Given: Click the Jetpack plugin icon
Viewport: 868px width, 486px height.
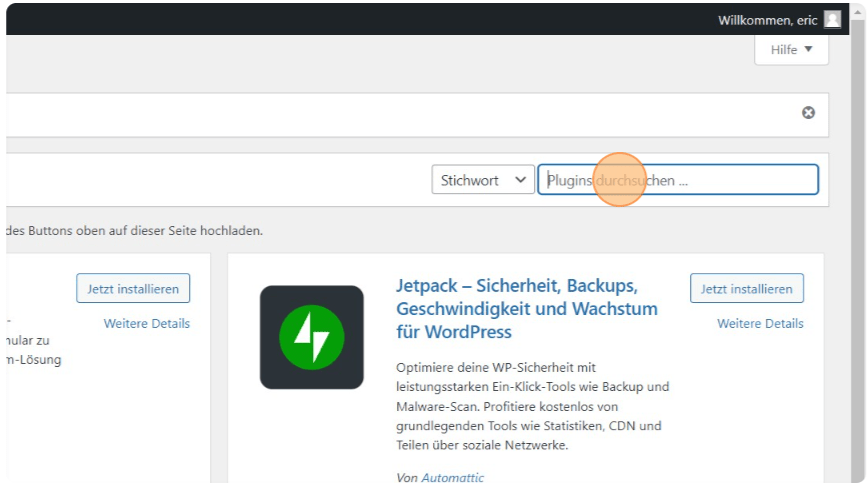Looking at the screenshot, I should (x=312, y=337).
